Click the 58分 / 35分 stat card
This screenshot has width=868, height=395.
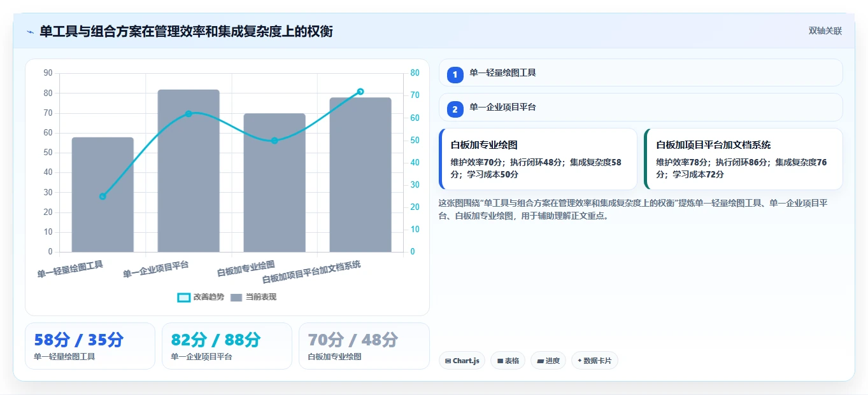click(x=90, y=346)
